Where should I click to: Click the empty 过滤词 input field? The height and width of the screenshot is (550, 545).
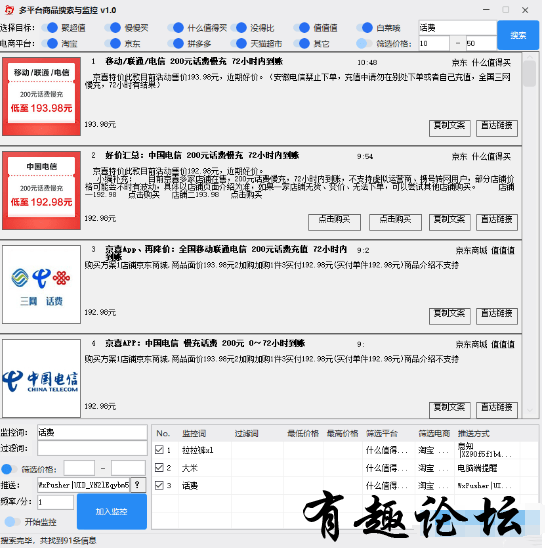(92, 448)
